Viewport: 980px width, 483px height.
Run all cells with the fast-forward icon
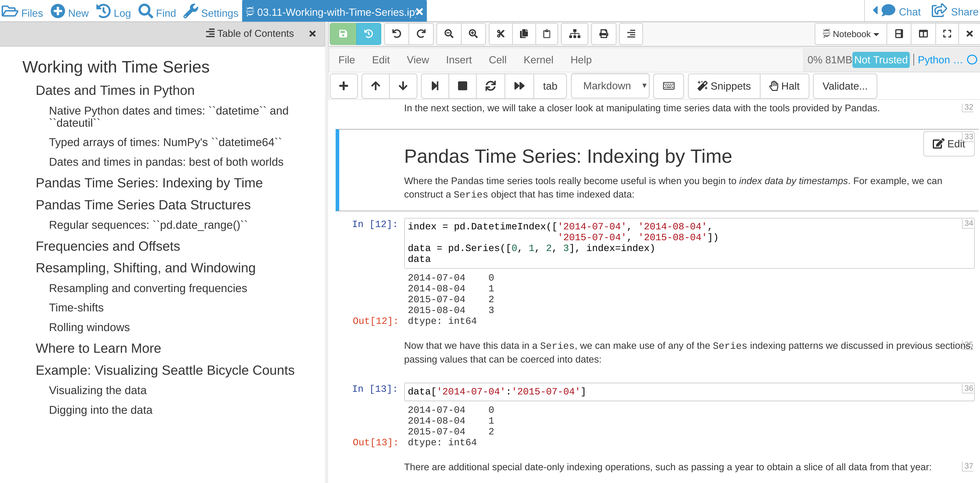click(519, 86)
